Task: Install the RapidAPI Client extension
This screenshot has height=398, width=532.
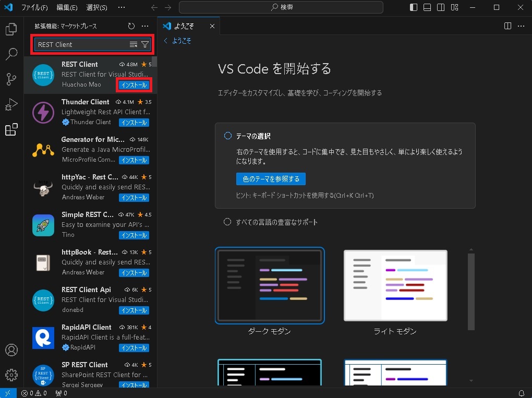Action: [x=134, y=348]
